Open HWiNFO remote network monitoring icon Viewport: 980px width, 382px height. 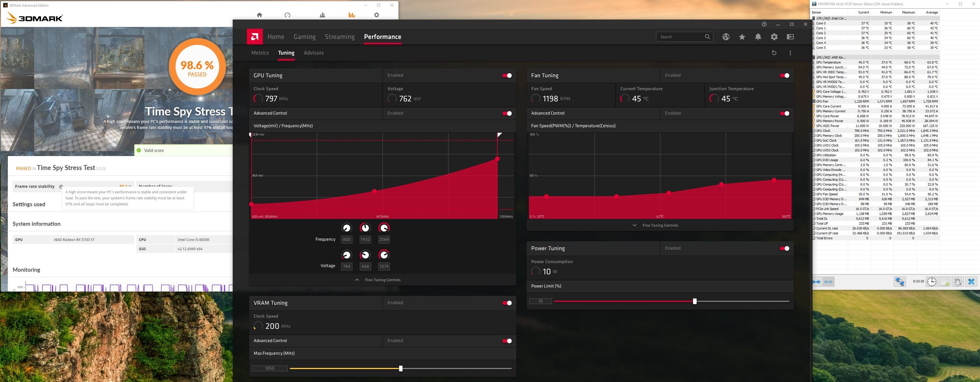pyautogui.click(x=900, y=282)
